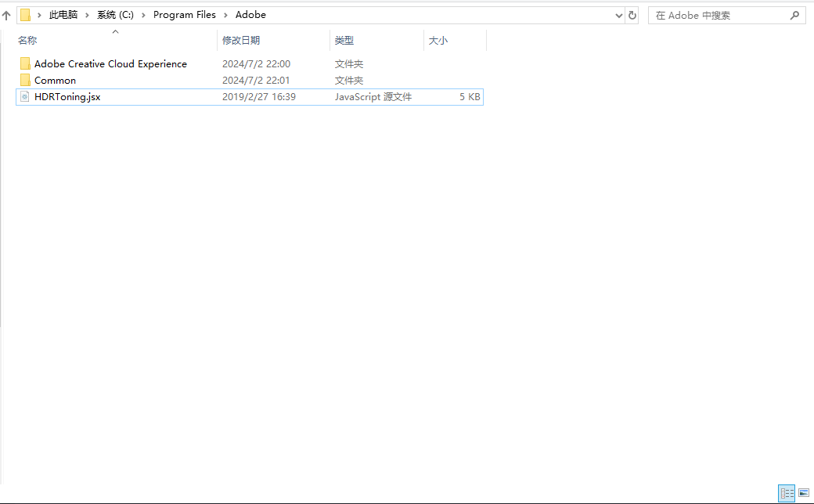Select Adobe Creative Cloud Experience folder
This screenshot has width=814, height=504.
point(110,64)
